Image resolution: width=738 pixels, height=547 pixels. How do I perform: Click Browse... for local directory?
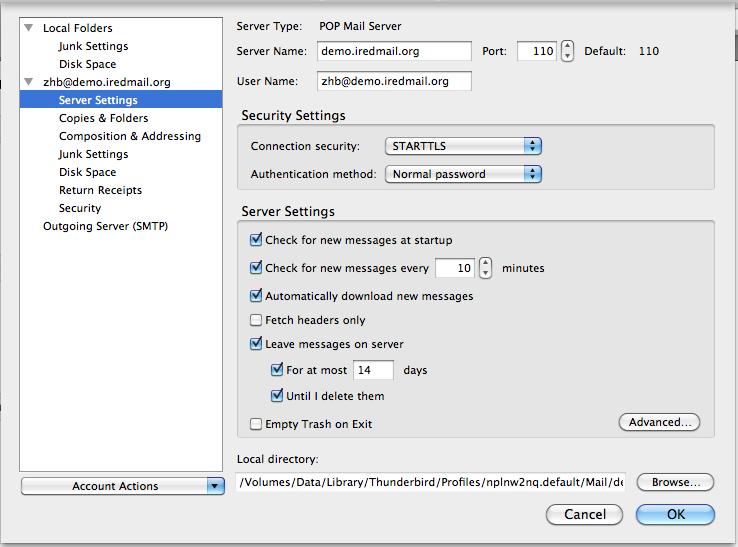(x=675, y=482)
